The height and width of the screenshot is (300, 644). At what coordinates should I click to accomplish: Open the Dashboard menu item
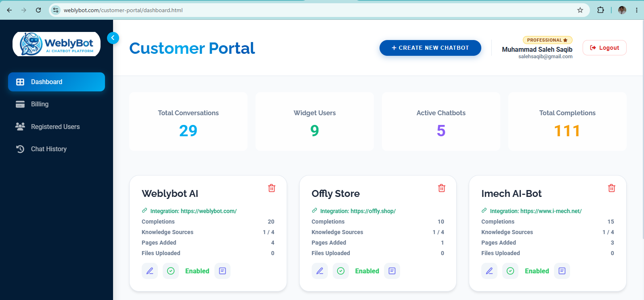tap(57, 82)
